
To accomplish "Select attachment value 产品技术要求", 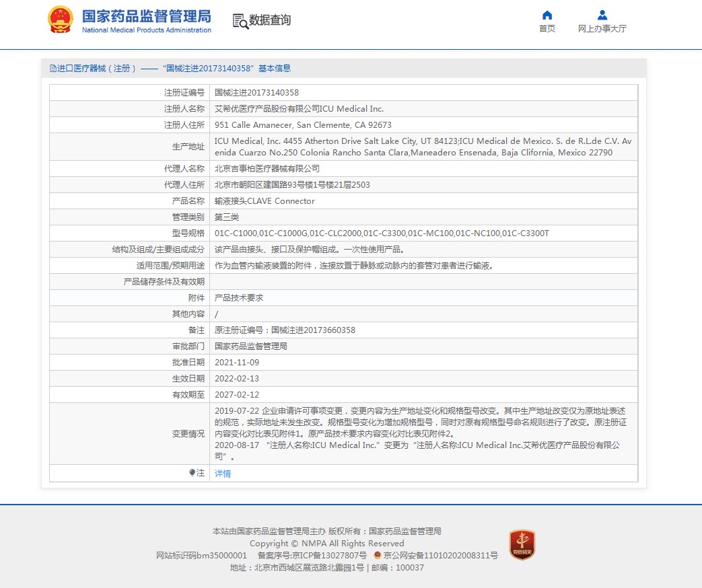I will 239,297.
